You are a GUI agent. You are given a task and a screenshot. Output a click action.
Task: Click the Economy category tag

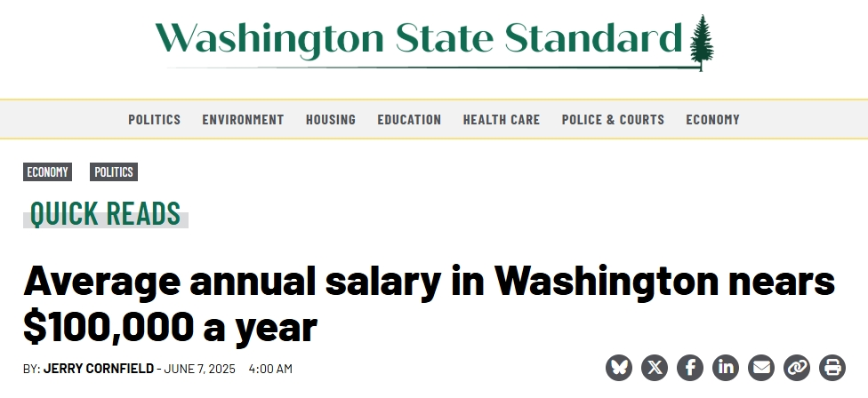click(x=48, y=172)
